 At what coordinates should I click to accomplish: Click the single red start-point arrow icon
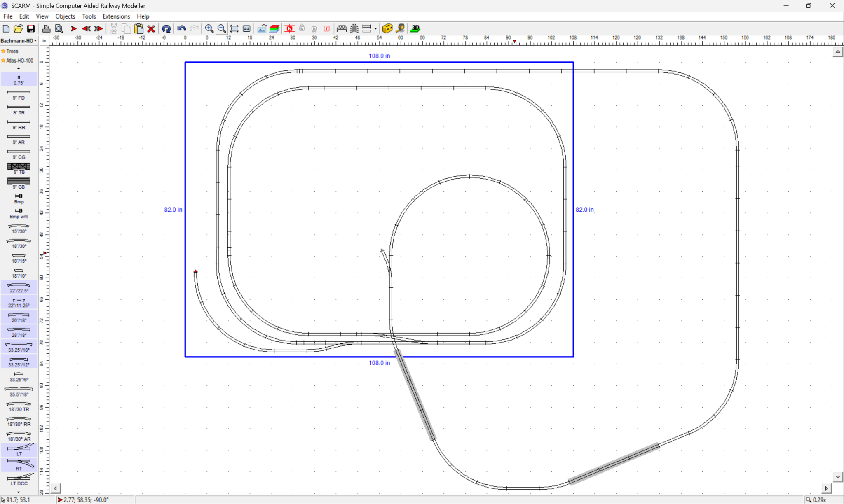[x=74, y=28]
